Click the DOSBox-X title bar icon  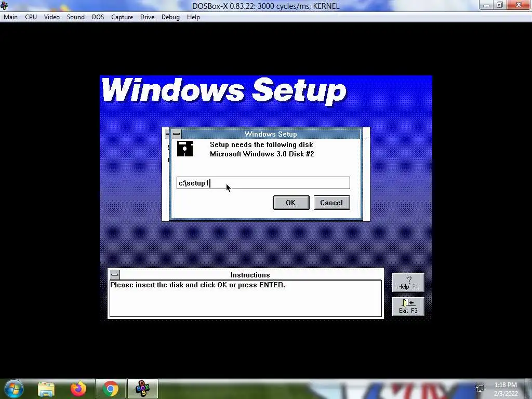(4, 5)
